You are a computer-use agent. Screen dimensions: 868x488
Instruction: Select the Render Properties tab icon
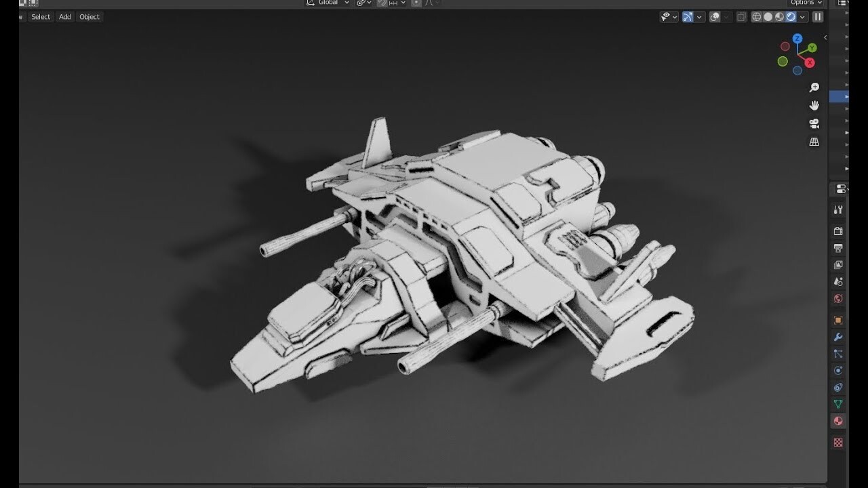(x=839, y=230)
